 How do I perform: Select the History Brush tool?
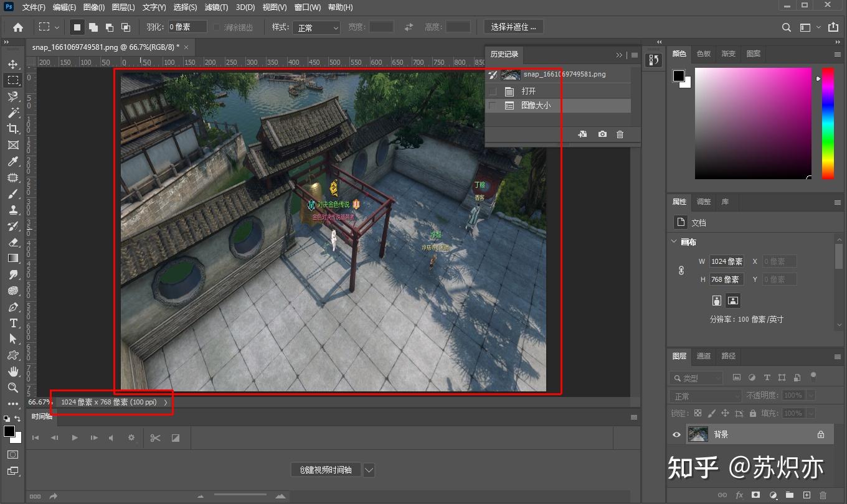[12, 226]
